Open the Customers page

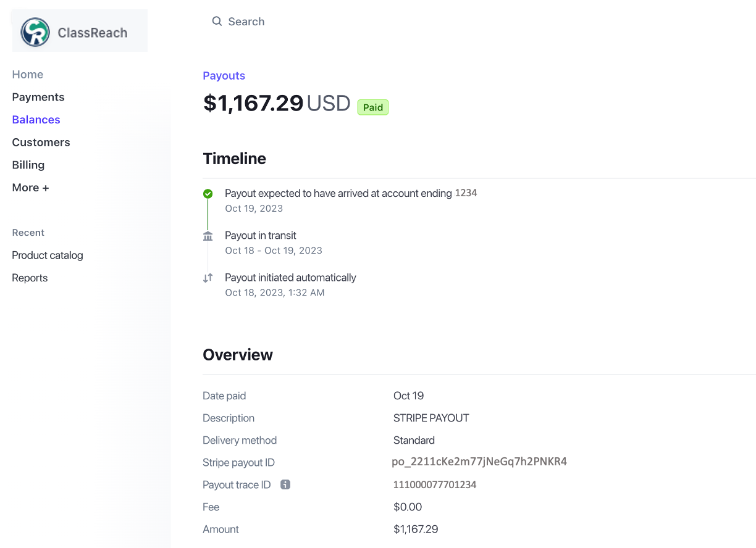(x=41, y=142)
